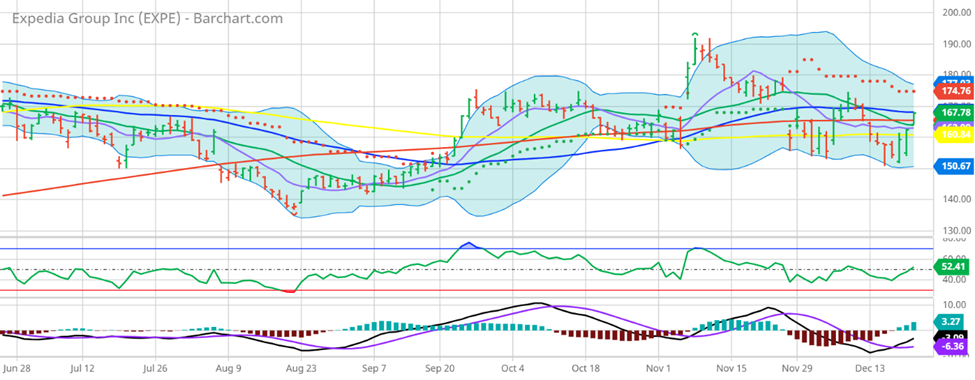The width and height of the screenshot is (975, 380).
Task: Click the Nov 1 date label
Action: click(657, 368)
